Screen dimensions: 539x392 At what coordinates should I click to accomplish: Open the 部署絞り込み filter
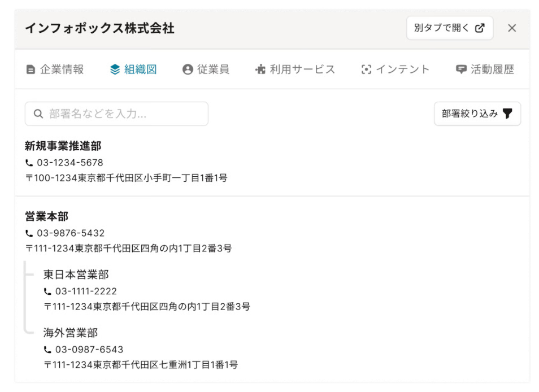point(477,113)
